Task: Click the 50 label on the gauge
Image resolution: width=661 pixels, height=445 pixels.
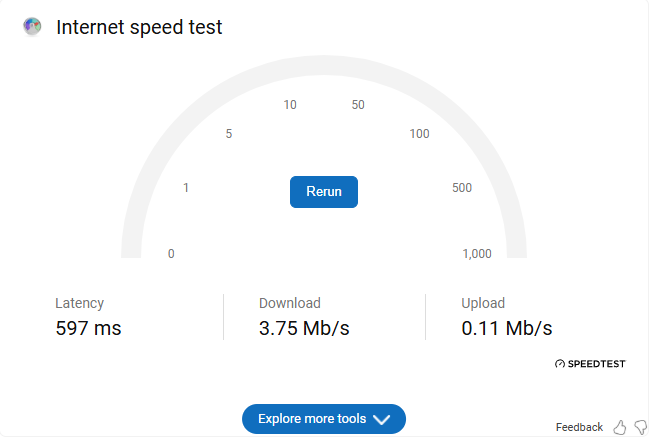Action: (x=358, y=105)
